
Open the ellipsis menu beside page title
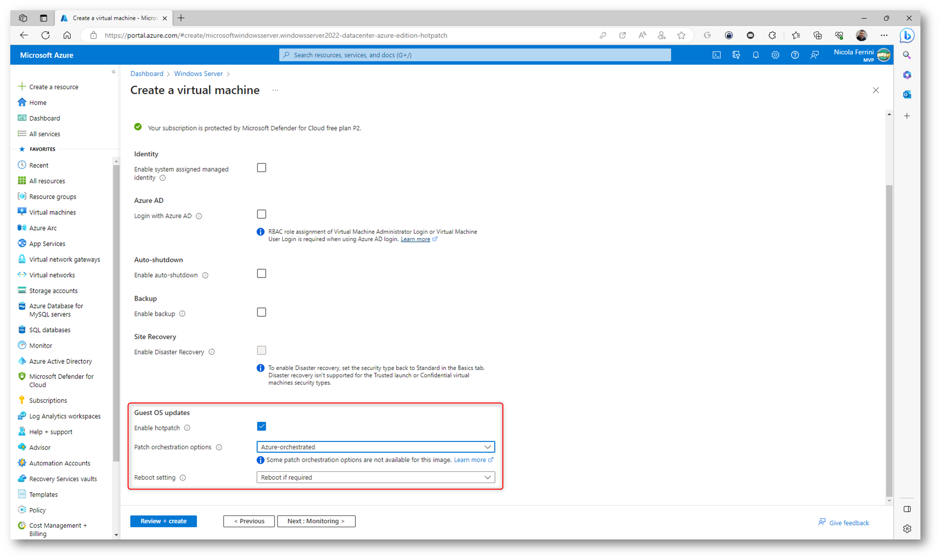click(275, 91)
